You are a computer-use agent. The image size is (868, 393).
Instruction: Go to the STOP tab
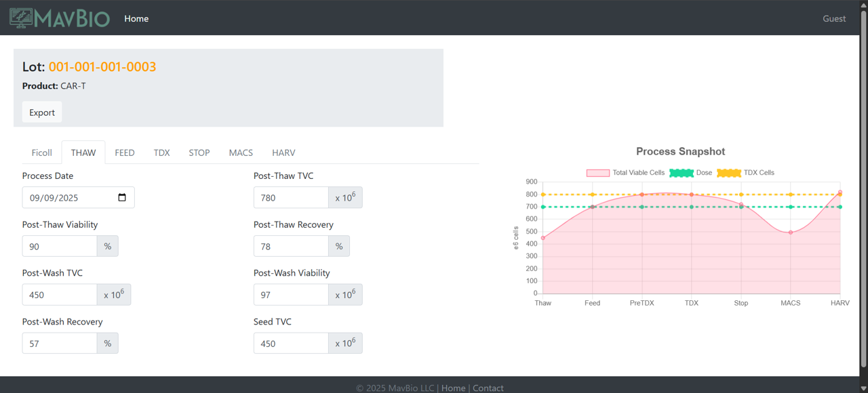tap(199, 152)
